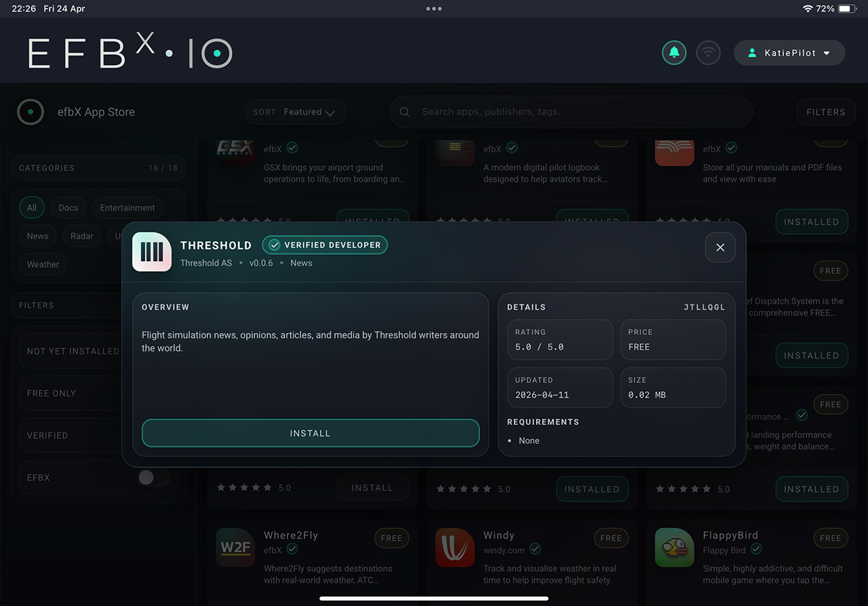The image size is (868, 606).
Task: Click the overview description about flight simulation news
Action: 311,341
